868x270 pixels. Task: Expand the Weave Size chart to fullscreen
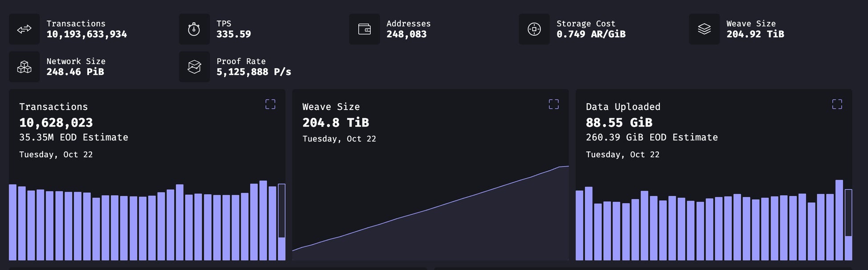tap(553, 104)
